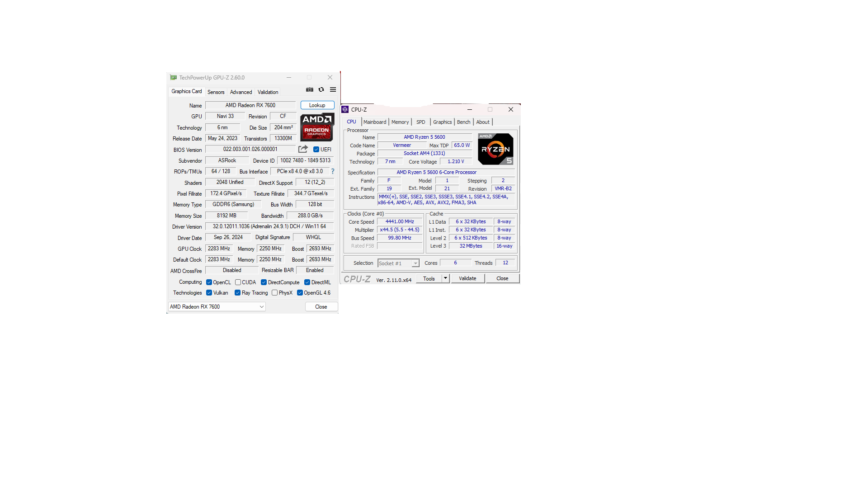
Task: Toggle the DirectCompute checkbox
Action: (x=264, y=282)
